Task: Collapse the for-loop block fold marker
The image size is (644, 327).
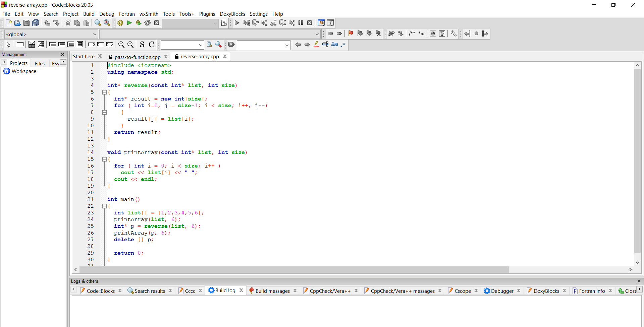Action: pyautogui.click(x=104, y=112)
